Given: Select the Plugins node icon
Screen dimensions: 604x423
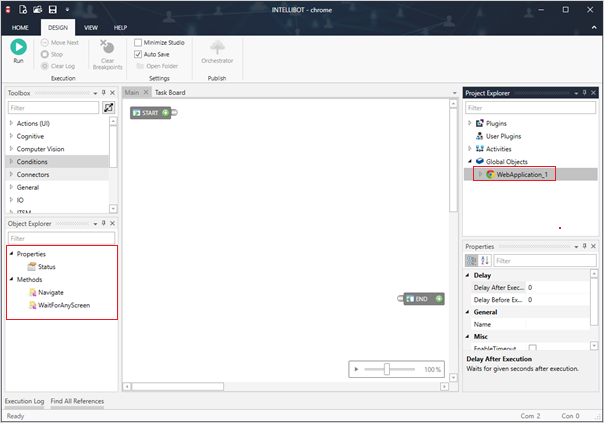Looking at the screenshot, I should 479,123.
